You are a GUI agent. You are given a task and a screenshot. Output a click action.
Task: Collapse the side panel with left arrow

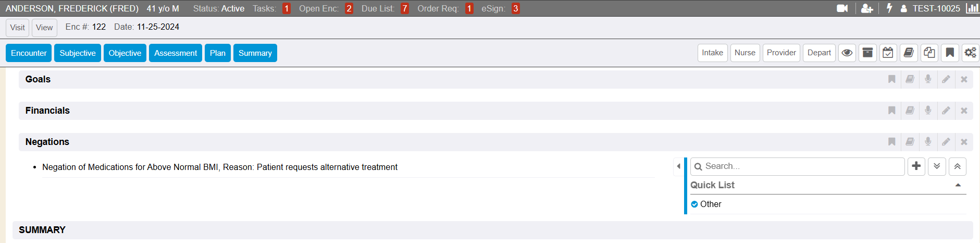click(678, 166)
